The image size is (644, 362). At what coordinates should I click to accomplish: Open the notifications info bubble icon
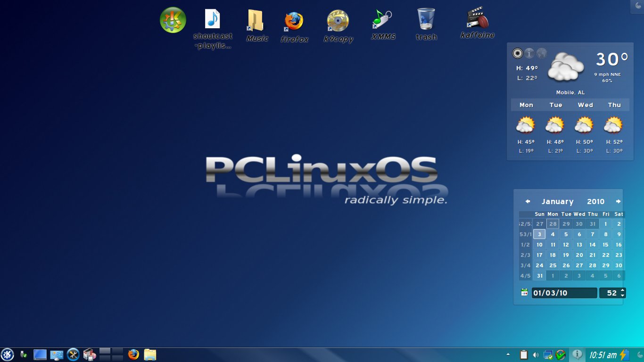[576, 354]
